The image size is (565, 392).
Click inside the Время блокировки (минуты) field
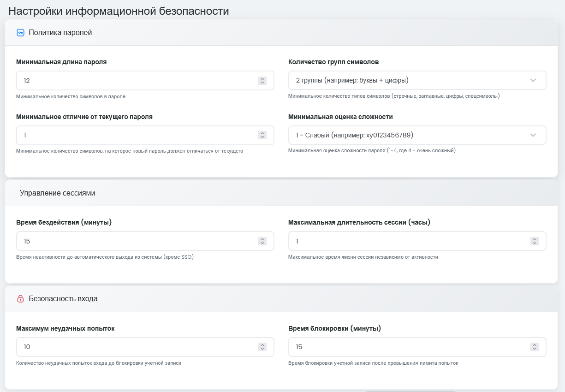(417, 347)
